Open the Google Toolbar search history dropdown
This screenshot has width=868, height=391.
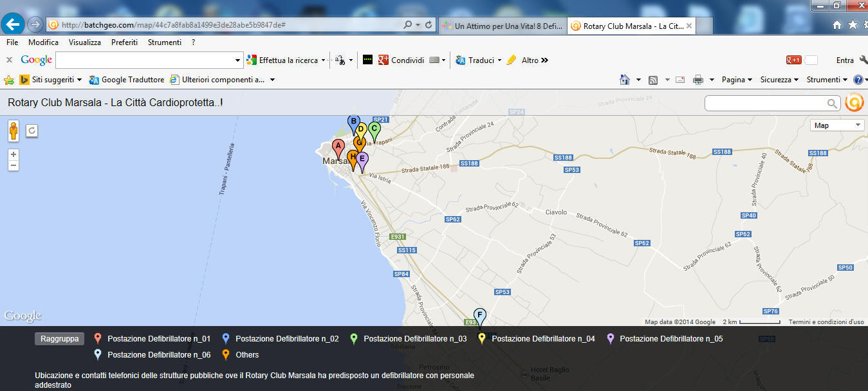pos(238,60)
